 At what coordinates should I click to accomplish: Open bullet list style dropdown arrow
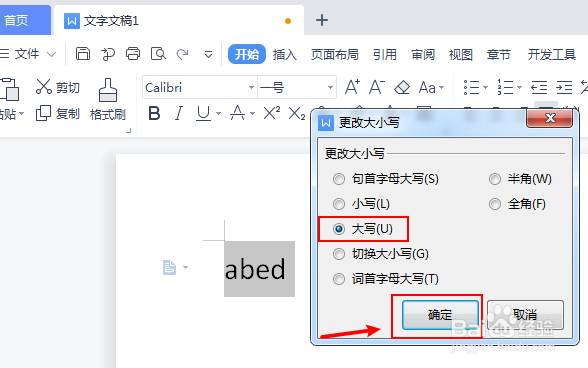(485, 88)
